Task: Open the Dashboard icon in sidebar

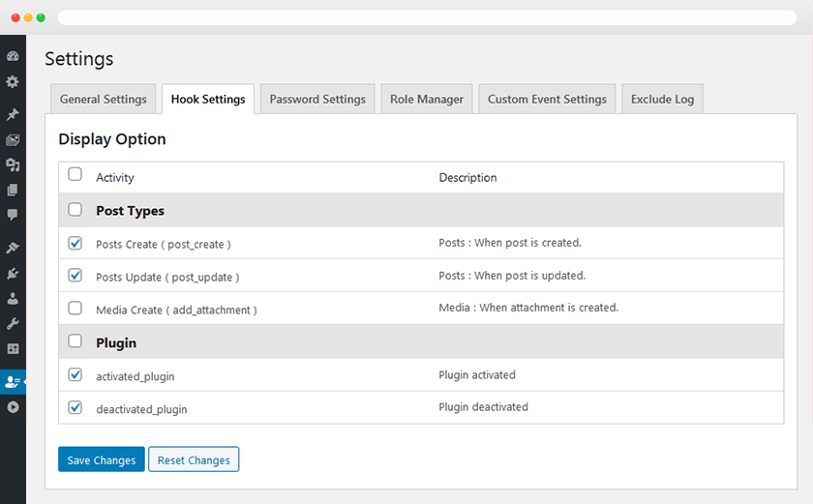Action: click(x=13, y=56)
